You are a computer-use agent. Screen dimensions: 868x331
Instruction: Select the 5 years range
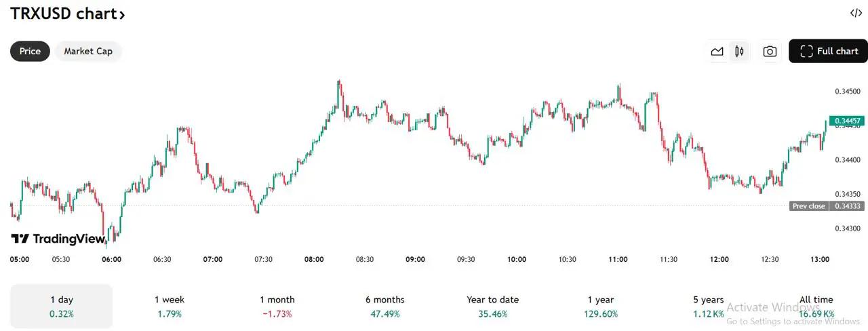point(708,306)
